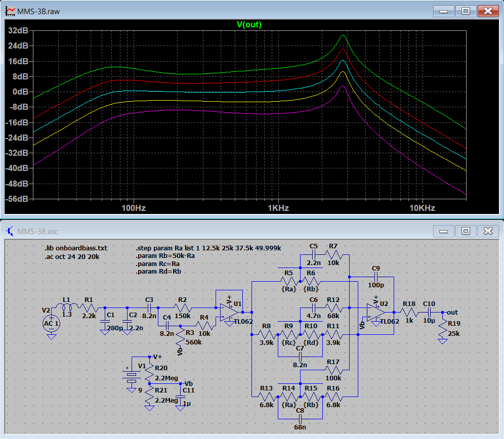Click the .param Rb=50k-Ra directive
504x439 pixels.
(x=165, y=256)
